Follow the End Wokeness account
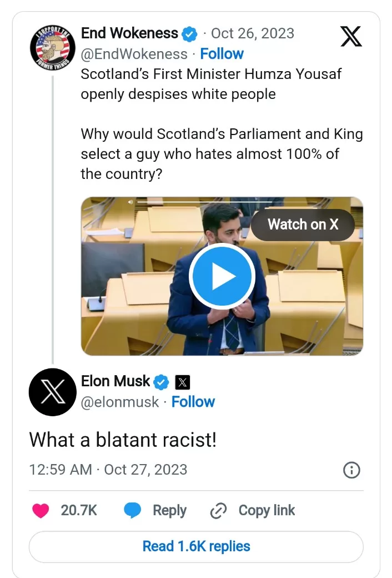392x578 pixels. pyautogui.click(x=222, y=54)
